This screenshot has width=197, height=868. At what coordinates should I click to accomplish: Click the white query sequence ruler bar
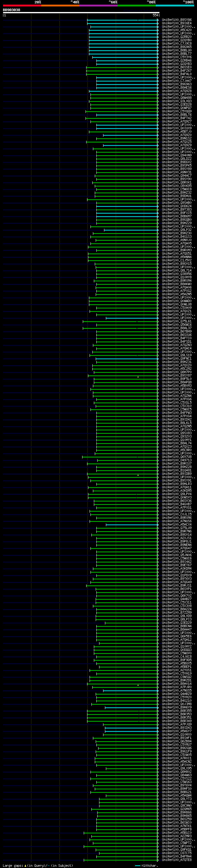click(81, 13)
